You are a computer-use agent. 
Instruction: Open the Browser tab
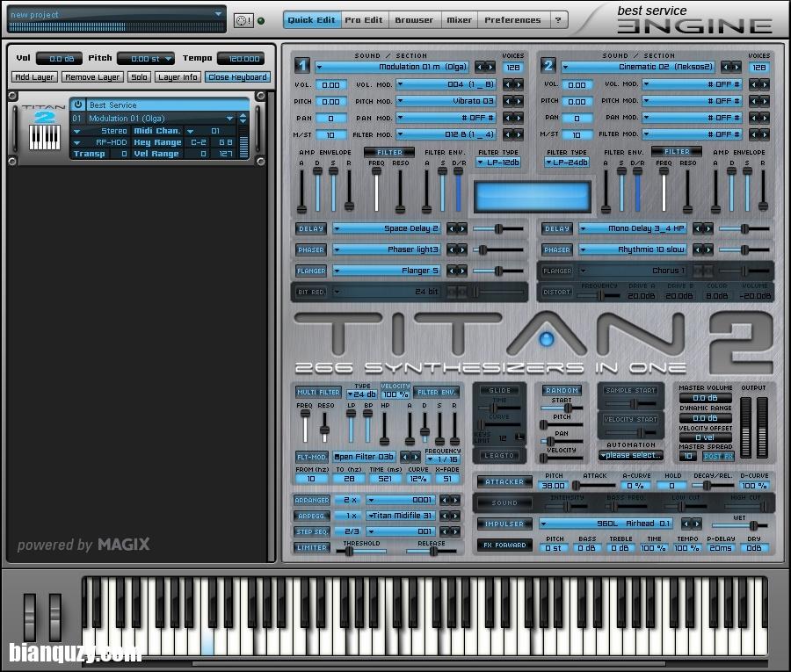coord(414,20)
